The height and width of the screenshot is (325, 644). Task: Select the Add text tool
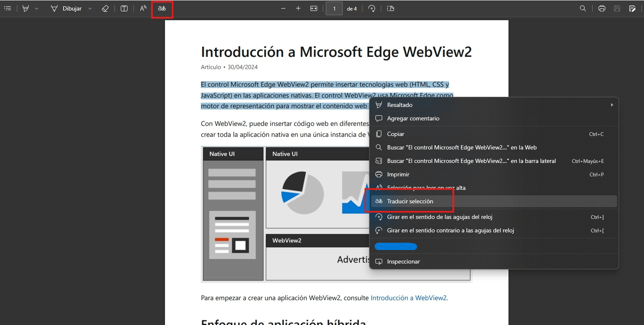pyautogui.click(x=124, y=8)
